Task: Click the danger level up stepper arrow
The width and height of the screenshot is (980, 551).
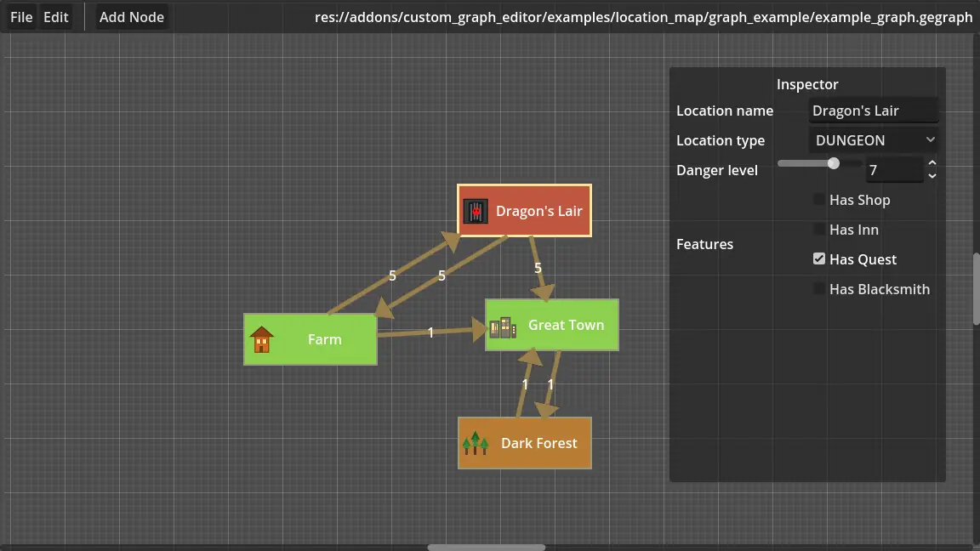Action: point(932,162)
